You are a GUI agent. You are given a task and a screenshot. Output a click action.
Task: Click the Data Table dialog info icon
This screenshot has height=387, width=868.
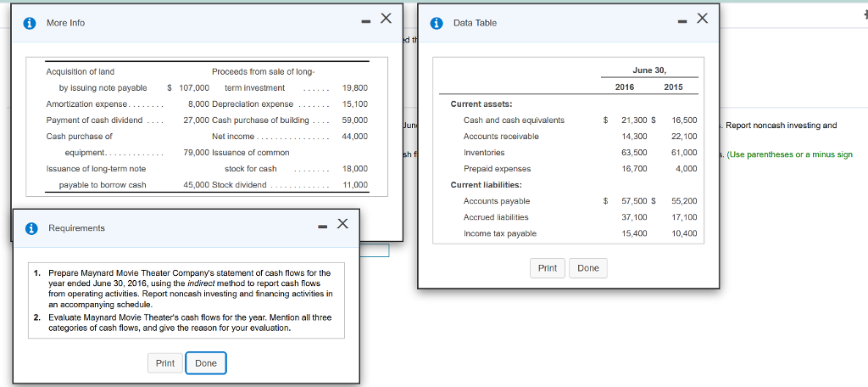pos(437,23)
